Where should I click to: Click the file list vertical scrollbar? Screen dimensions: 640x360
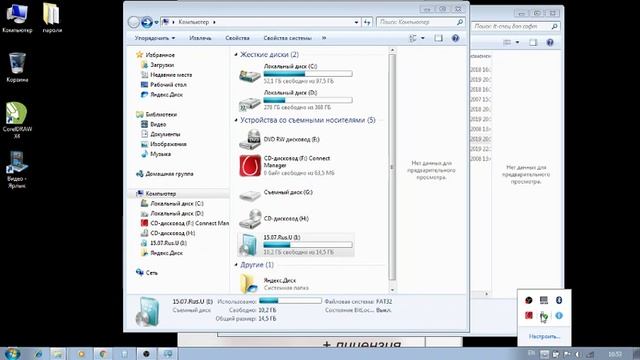(x=392, y=167)
